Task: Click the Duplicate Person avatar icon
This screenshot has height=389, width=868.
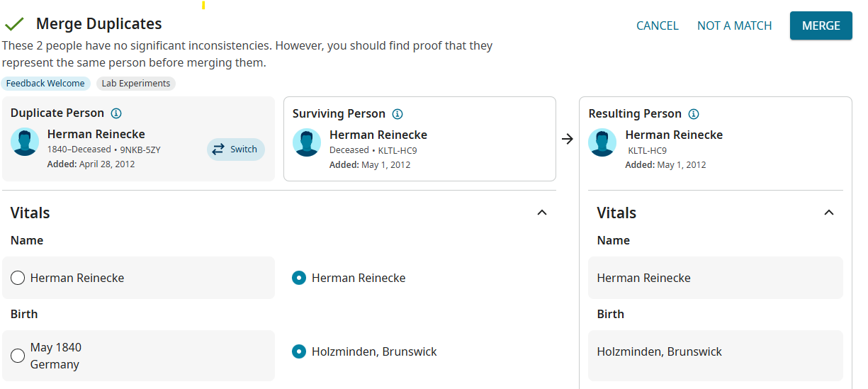Action: point(25,142)
